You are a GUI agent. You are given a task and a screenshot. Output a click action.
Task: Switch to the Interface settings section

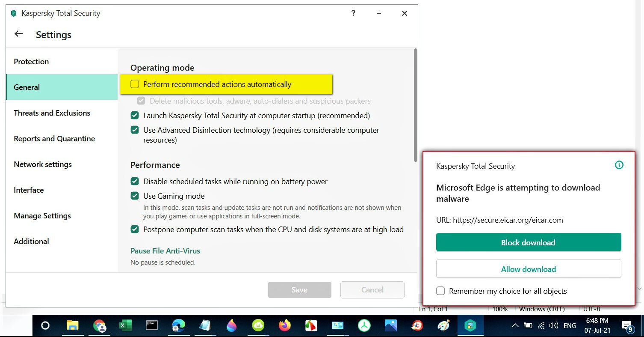click(x=62, y=190)
